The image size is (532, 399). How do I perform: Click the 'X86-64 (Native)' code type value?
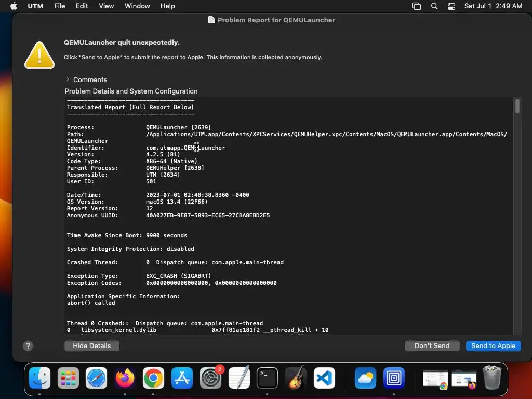point(171,162)
